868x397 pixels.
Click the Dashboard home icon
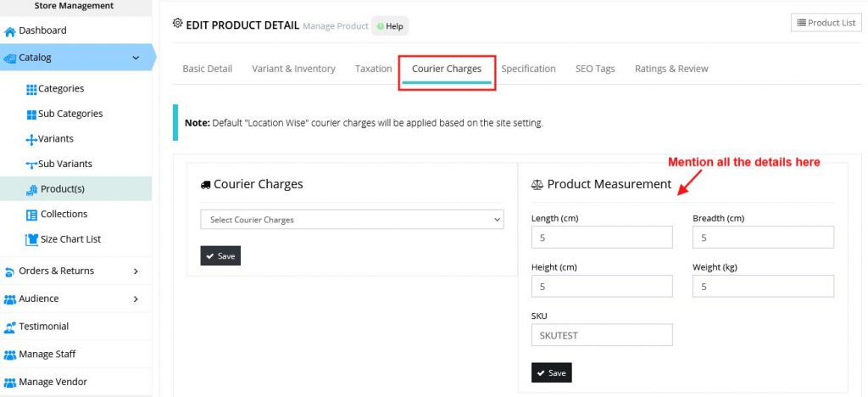(9, 31)
